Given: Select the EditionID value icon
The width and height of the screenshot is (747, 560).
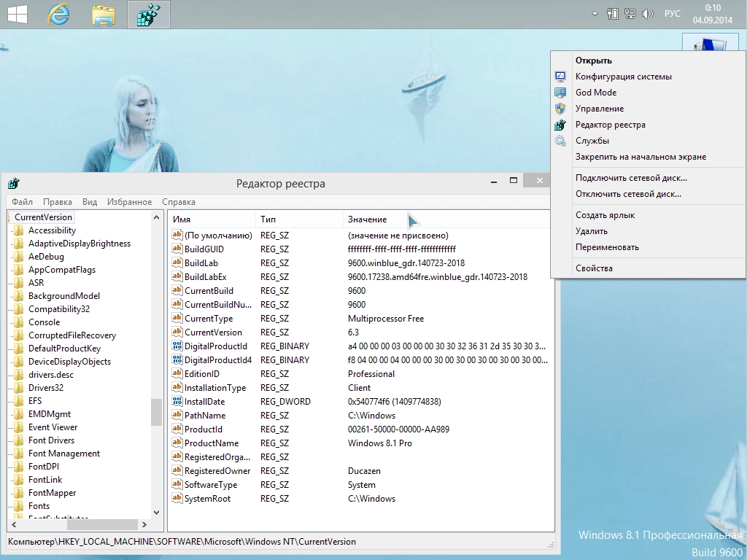Looking at the screenshot, I should 177,373.
